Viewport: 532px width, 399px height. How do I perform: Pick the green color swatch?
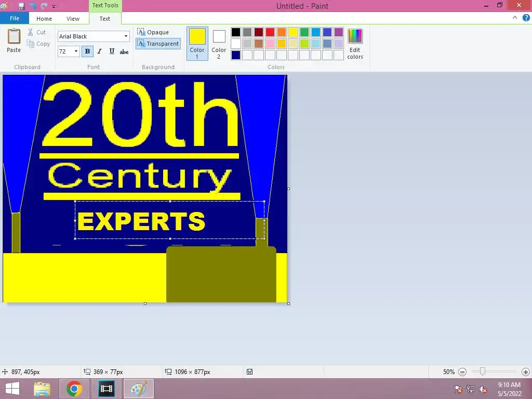tap(304, 32)
